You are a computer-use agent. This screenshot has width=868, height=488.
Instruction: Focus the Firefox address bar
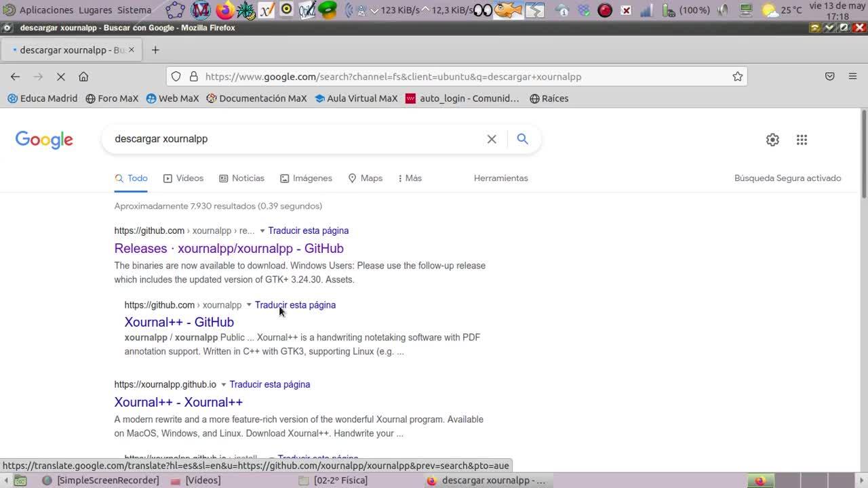tap(456, 77)
